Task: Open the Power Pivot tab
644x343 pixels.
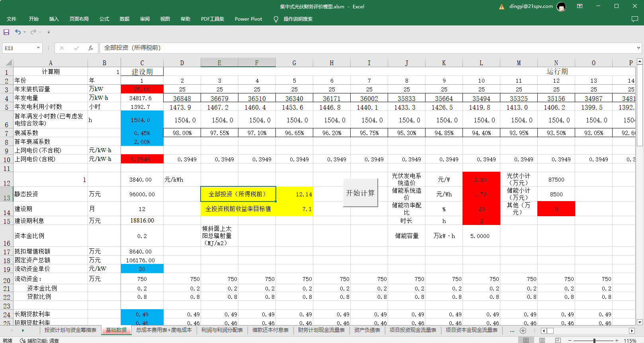Action: pyautogui.click(x=248, y=19)
